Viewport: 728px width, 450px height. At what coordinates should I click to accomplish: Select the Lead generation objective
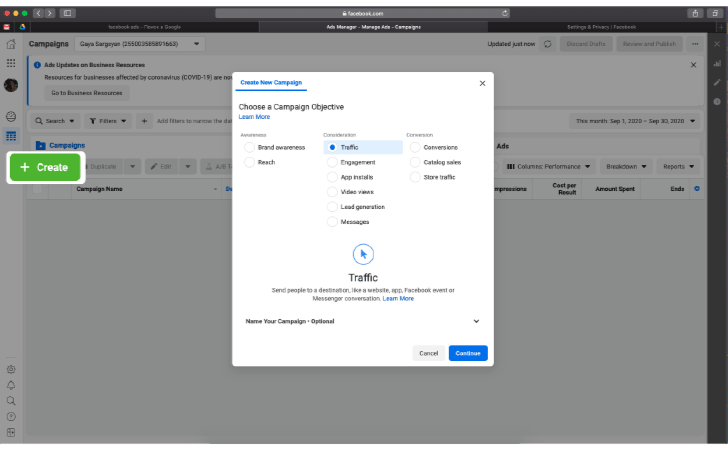tap(332, 207)
